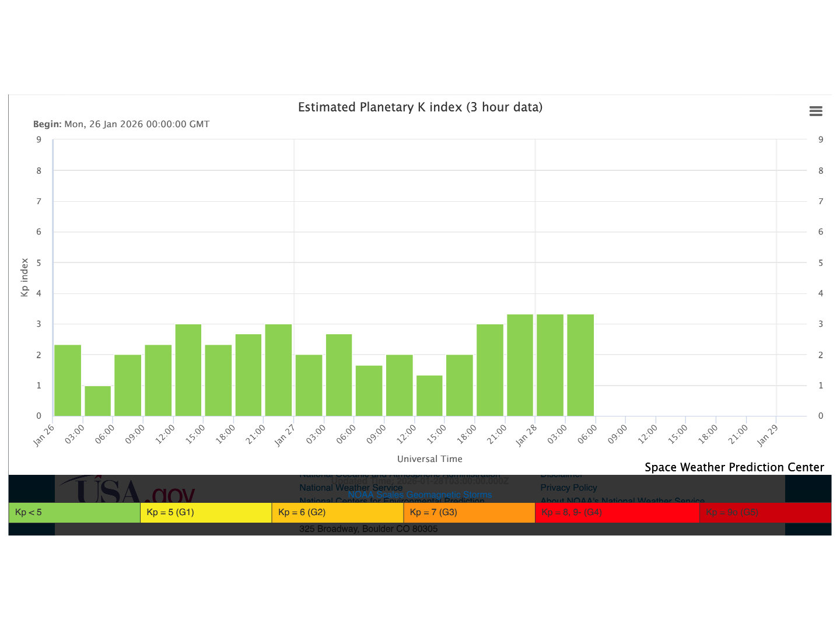Open the chart context menu hamburger icon
The height and width of the screenshot is (630, 840).
point(815,111)
